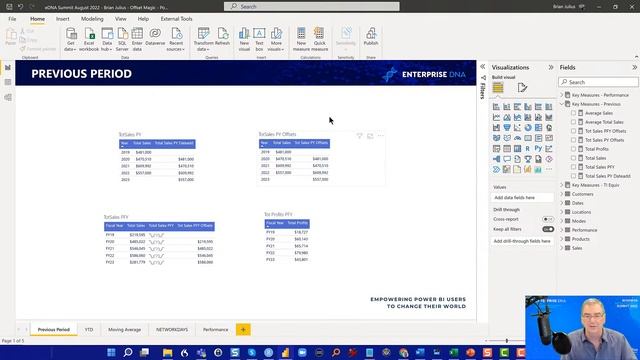Check the Average Total Sales field
Screen dimensions: 640x360
point(573,122)
